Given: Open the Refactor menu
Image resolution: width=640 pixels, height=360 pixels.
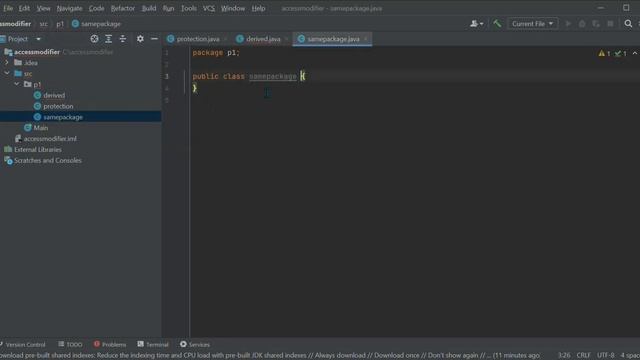Looking at the screenshot, I should [x=122, y=8].
